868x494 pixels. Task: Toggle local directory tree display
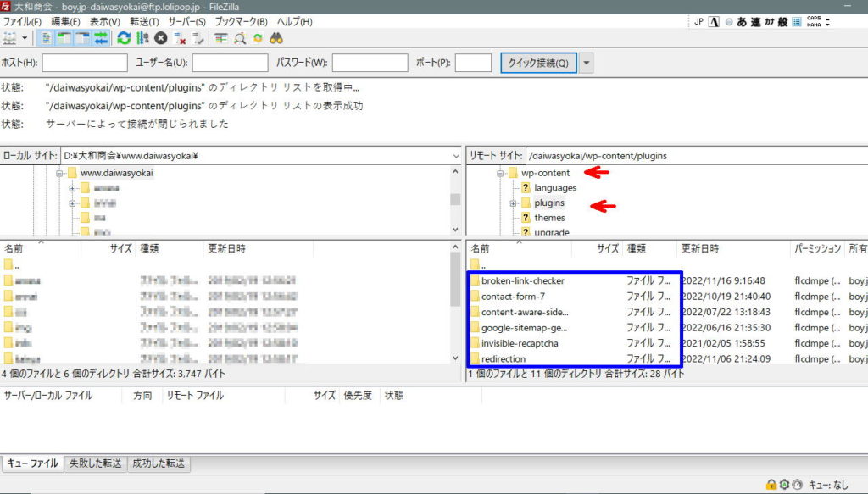64,38
